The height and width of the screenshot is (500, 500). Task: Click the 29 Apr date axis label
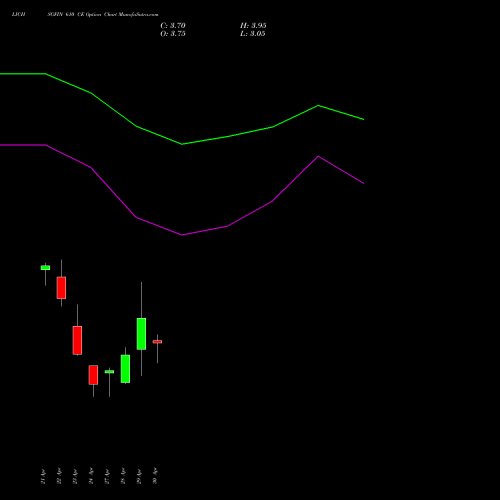click(139, 476)
